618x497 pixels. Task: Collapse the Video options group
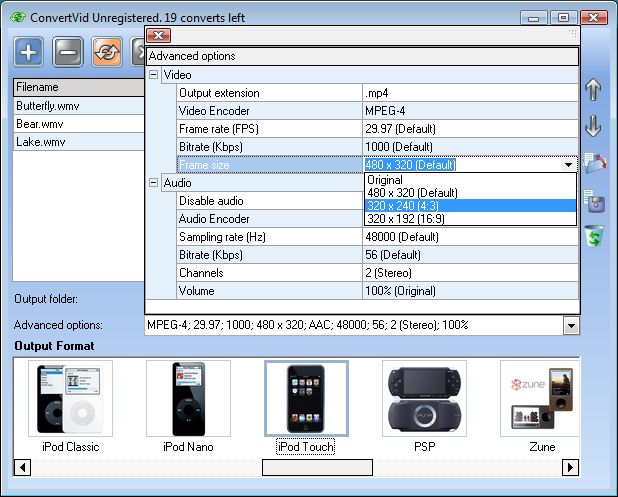(154, 75)
